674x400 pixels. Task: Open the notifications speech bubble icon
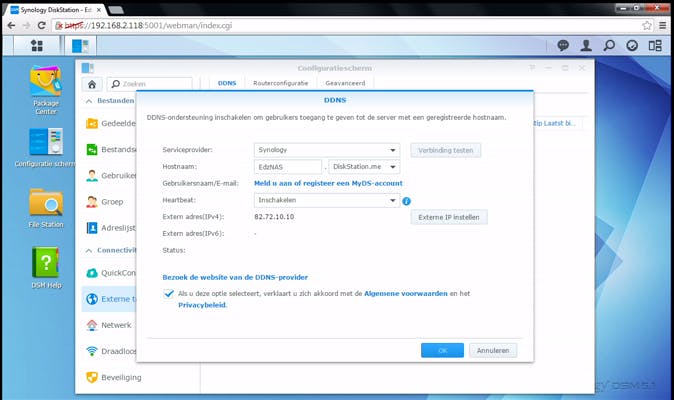[x=563, y=46]
